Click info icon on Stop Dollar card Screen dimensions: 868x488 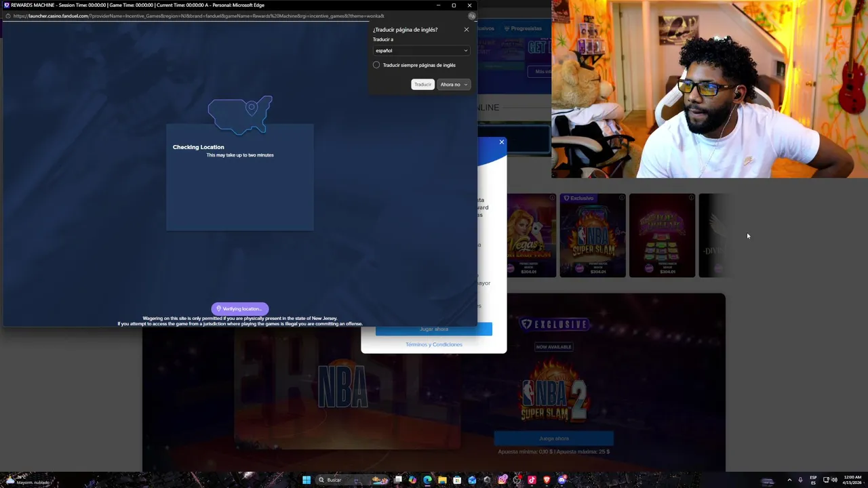pyautogui.click(x=691, y=198)
